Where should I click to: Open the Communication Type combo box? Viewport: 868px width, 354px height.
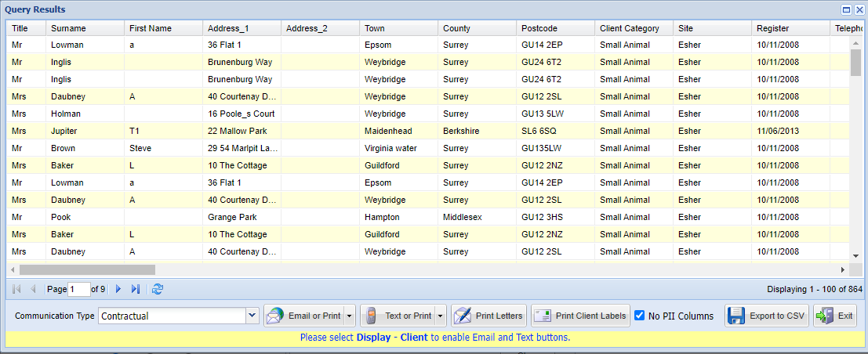[x=252, y=316]
